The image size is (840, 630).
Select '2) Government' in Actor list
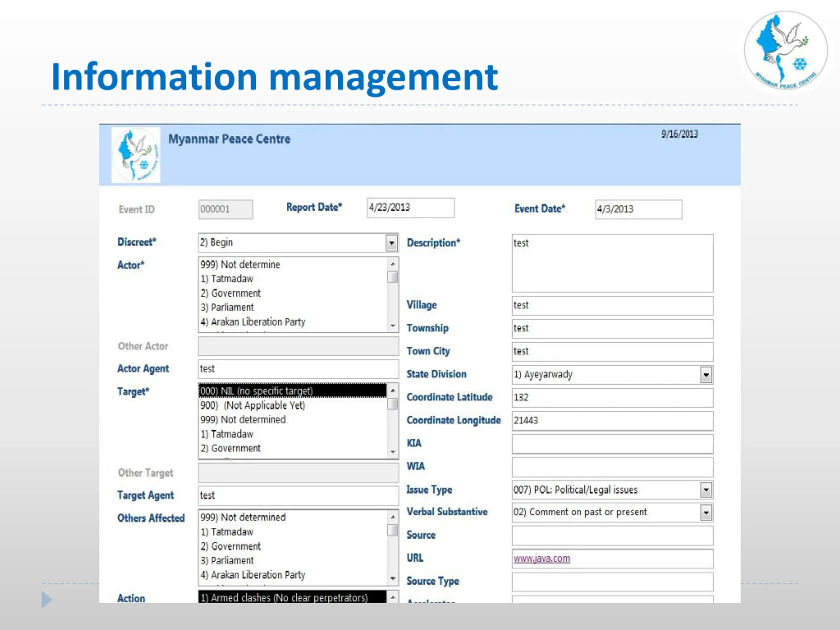pyautogui.click(x=293, y=293)
